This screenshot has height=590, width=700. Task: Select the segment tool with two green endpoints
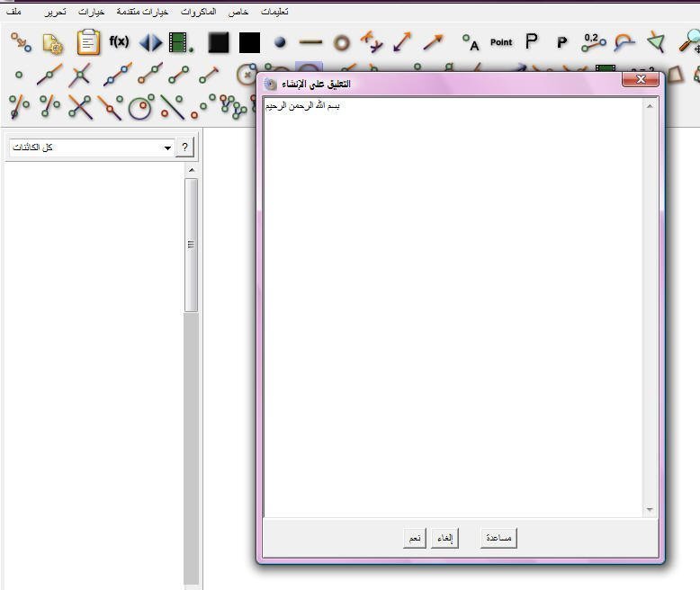click(178, 75)
